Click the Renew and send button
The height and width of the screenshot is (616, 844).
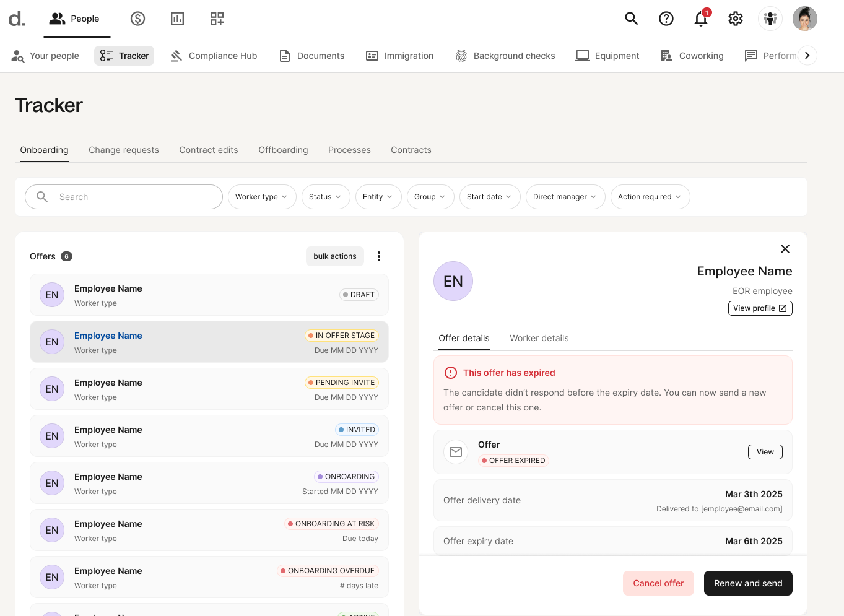pyautogui.click(x=747, y=583)
